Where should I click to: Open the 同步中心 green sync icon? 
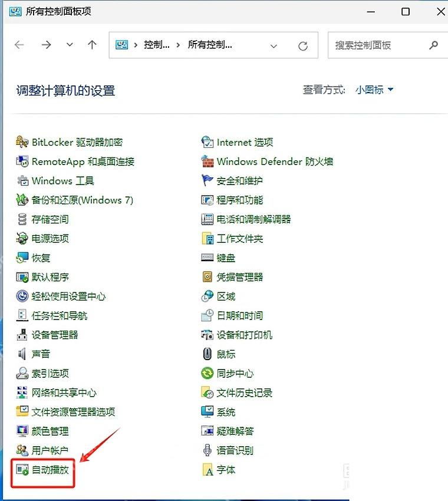[207, 373]
